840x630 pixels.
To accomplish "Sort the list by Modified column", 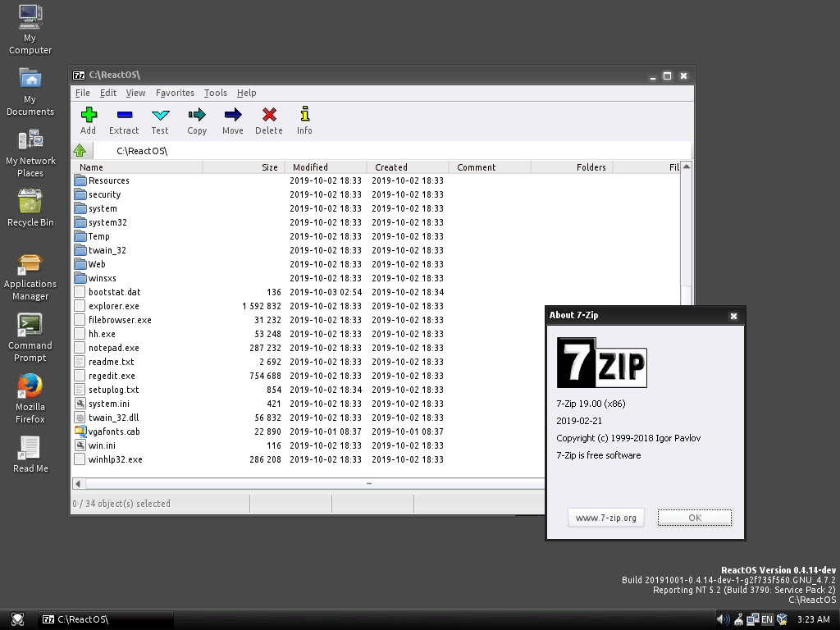I will click(326, 167).
